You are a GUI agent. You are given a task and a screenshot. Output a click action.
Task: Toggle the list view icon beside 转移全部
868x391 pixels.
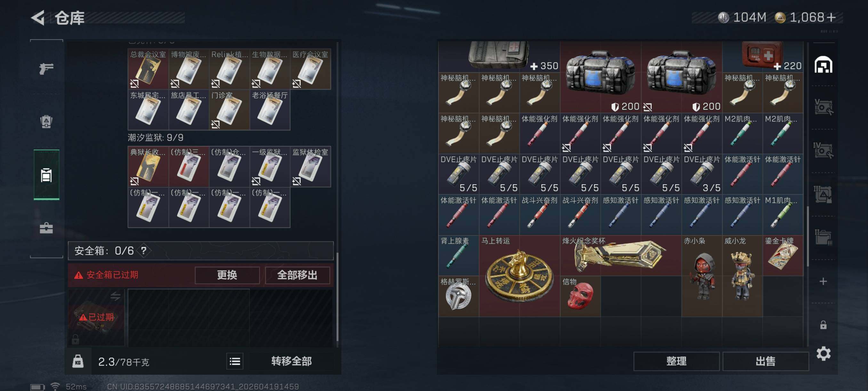[x=235, y=361]
